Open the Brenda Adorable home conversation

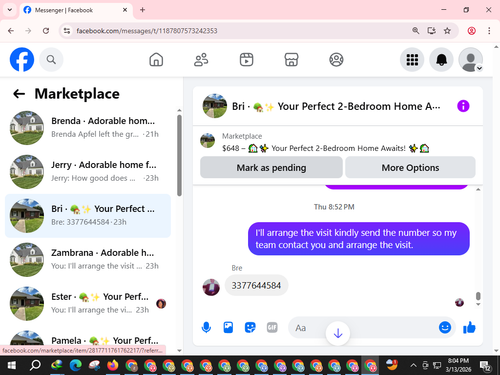(88, 128)
